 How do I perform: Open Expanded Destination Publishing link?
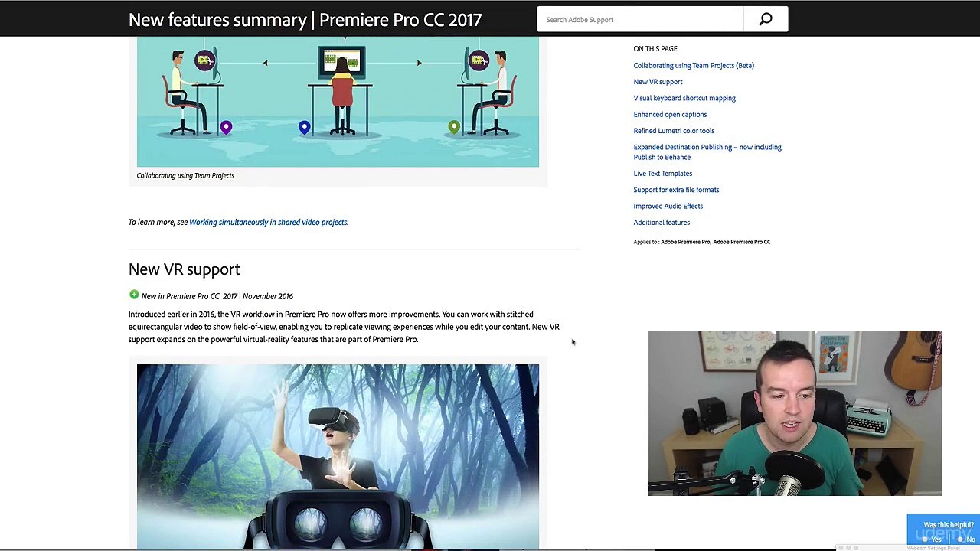(x=707, y=152)
